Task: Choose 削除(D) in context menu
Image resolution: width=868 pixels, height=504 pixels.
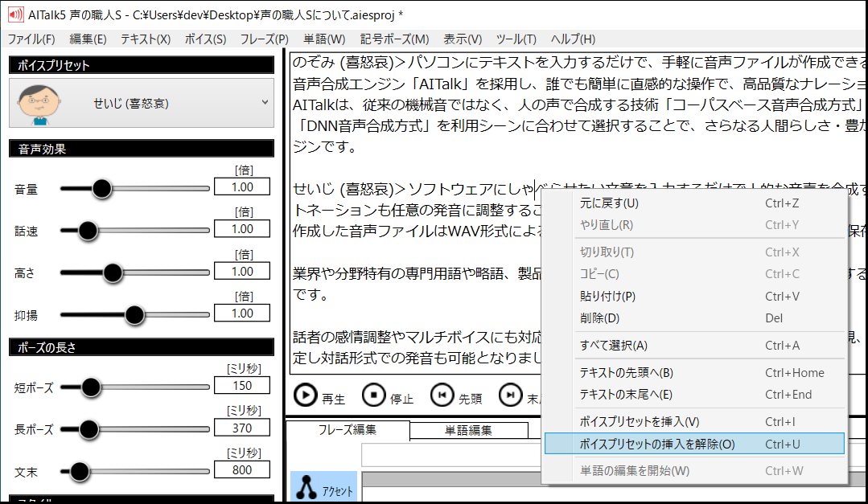Action: click(694, 318)
